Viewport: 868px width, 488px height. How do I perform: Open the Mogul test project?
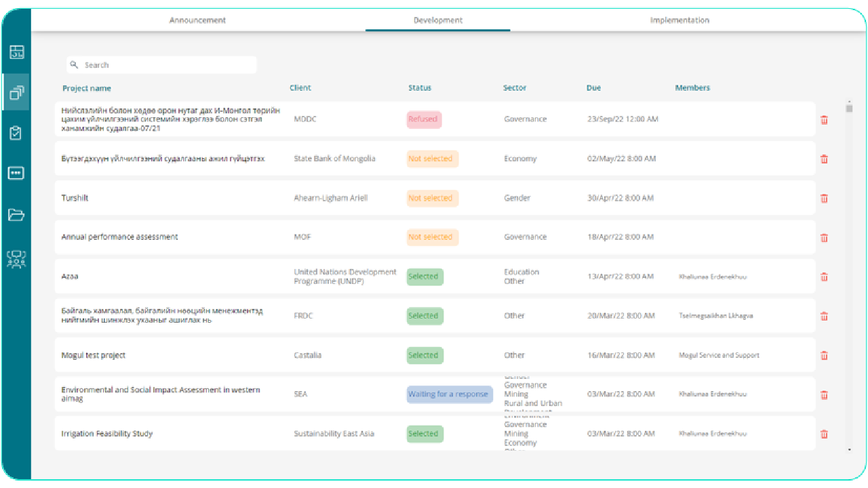click(x=93, y=355)
